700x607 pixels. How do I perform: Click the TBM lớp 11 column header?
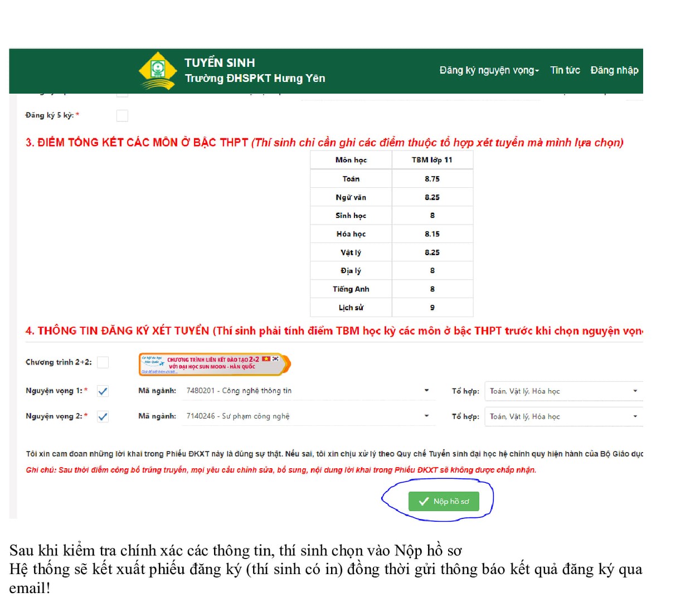[x=432, y=160]
